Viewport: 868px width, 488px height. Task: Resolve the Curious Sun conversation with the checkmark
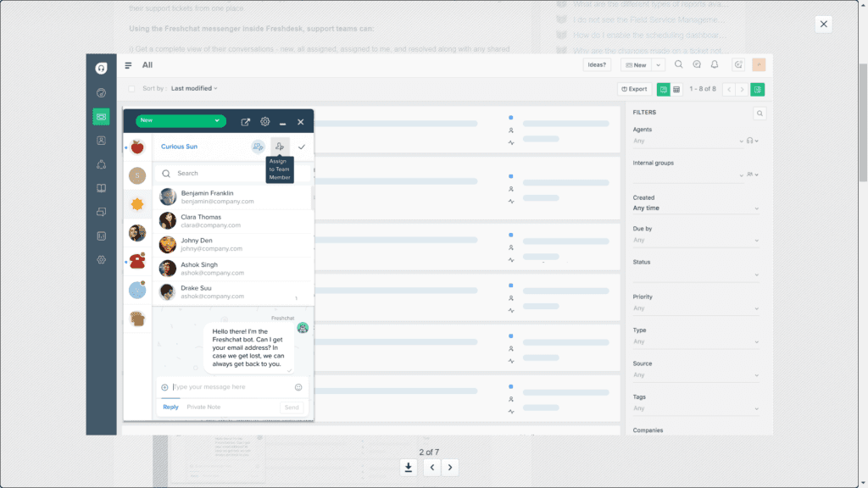302,146
